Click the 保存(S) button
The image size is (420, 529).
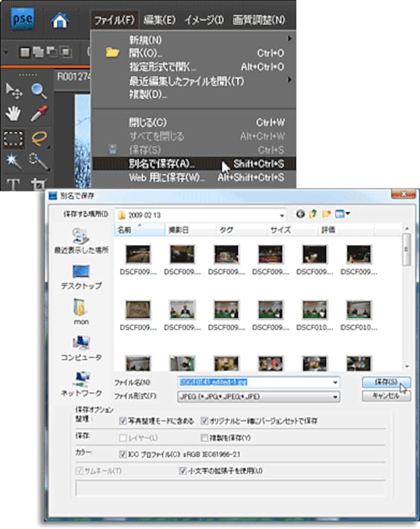(x=385, y=382)
